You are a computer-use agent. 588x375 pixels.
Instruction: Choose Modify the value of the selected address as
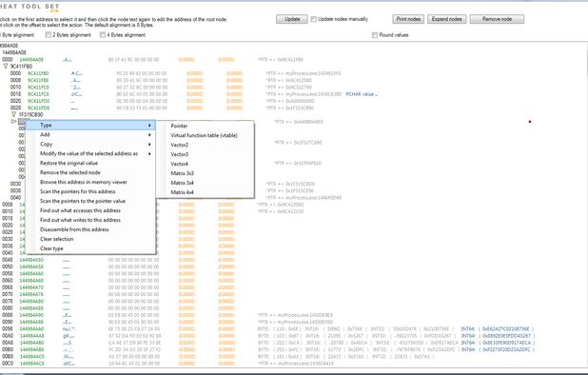pos(90,154)
